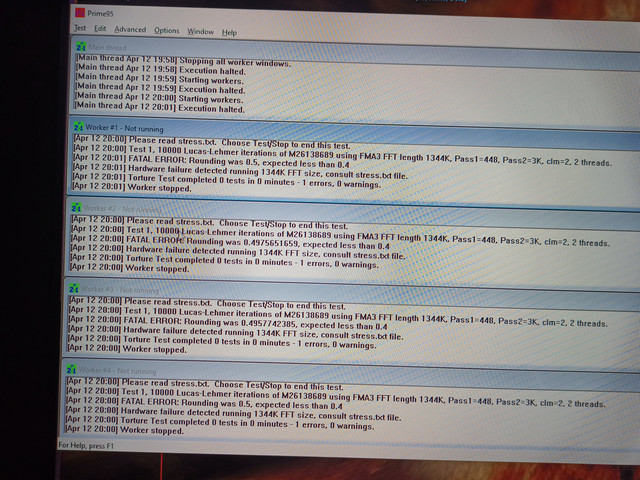Select the Worker #3 title bar

pos(350,290)
